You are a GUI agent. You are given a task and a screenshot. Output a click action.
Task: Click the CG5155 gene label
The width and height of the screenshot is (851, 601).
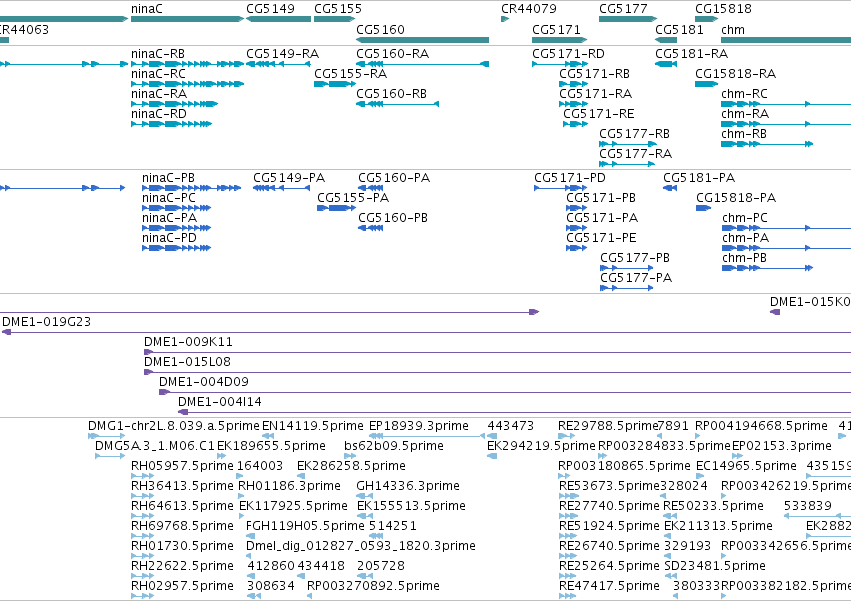338,9
